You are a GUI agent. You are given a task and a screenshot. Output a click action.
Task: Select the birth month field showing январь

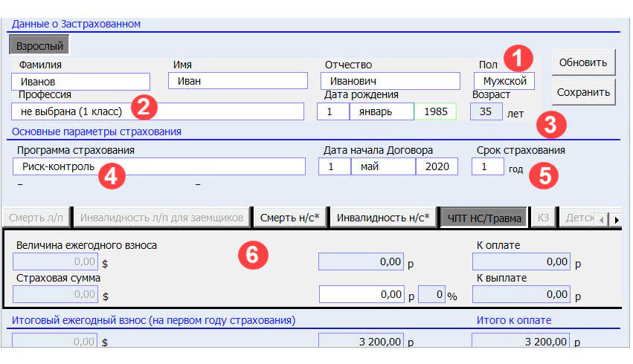381,111
